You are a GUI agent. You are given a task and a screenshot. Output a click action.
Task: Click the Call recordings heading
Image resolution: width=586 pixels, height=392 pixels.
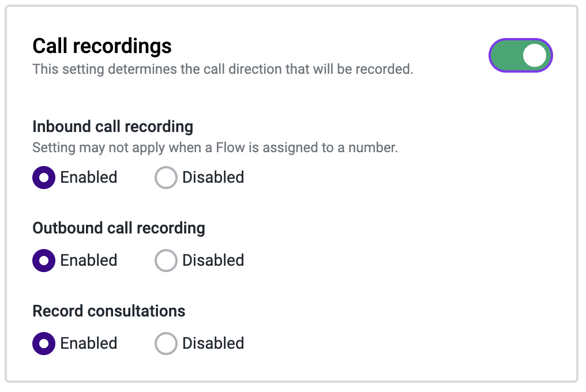(102, 46)
